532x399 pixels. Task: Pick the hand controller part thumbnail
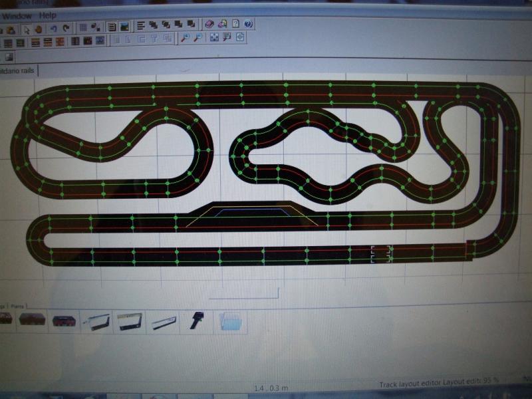[x=196, y=321]
